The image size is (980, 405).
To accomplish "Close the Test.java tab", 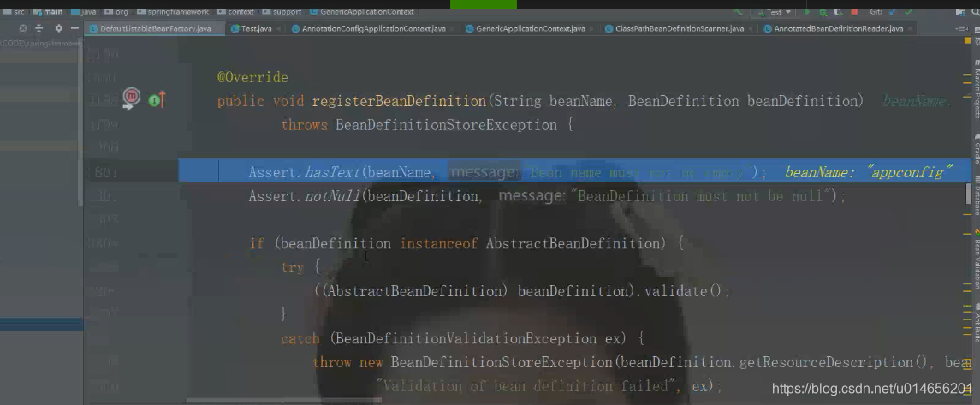I will [x=279, y=29].
